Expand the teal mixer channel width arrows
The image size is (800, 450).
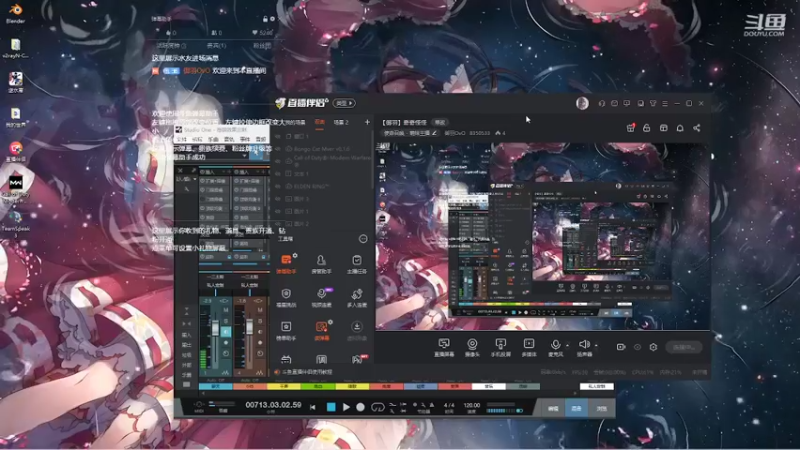pos(223,301)
